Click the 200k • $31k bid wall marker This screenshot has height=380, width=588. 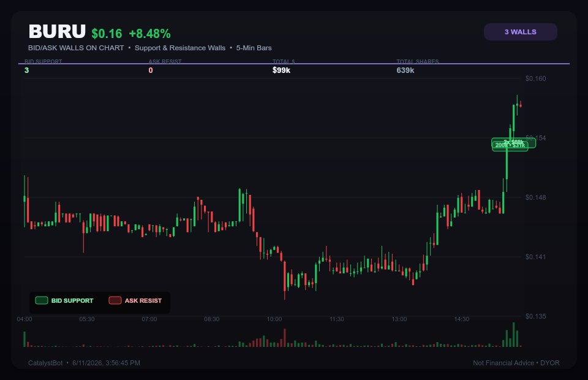(x=510, y=146)
